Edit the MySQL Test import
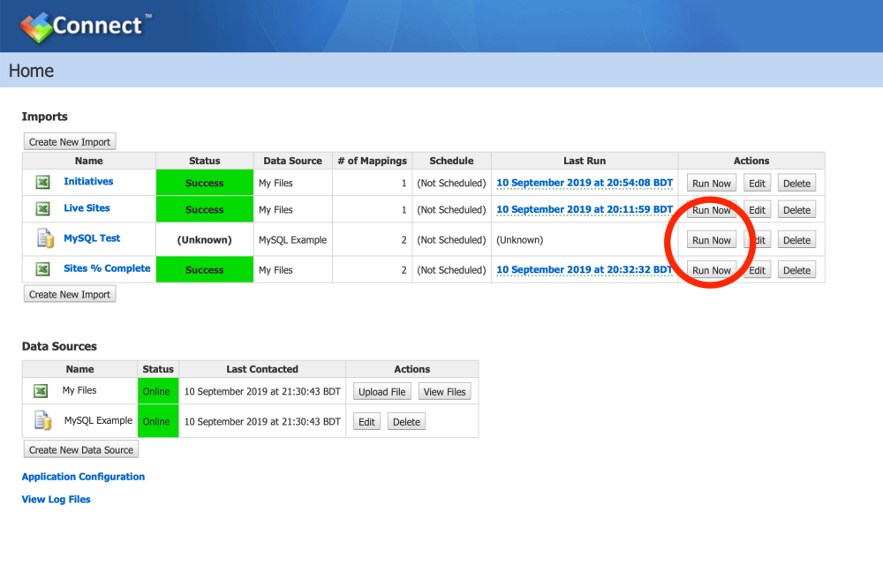The height and width of the screenshot is (588, 883). click(757, 240)
